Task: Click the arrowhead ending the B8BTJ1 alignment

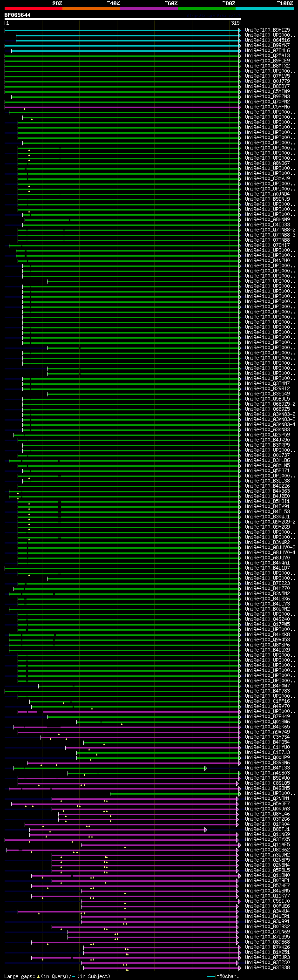Action: (205, 830)
